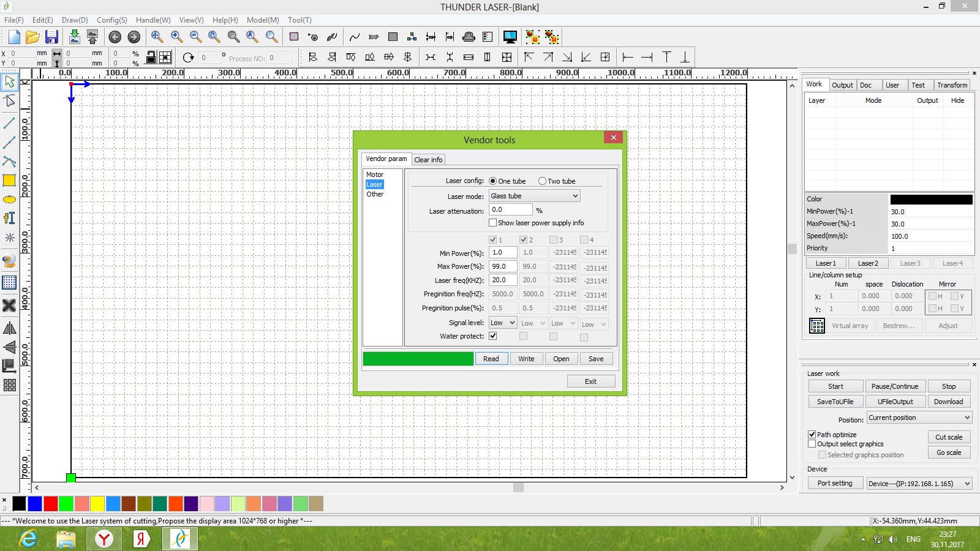The image size is (980, 551).
Task: Click the volume speaker icon in system tray
Action: point(893,539)
